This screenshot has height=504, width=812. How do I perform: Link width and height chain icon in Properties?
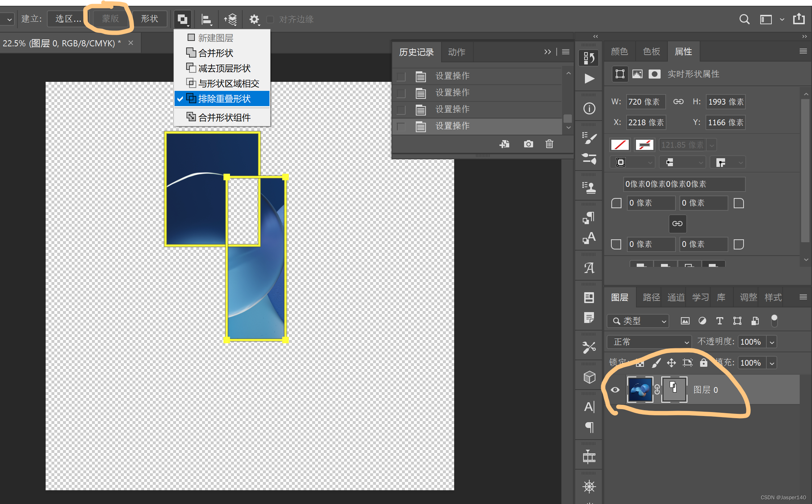pyautogui.click(x=678, y=102)
